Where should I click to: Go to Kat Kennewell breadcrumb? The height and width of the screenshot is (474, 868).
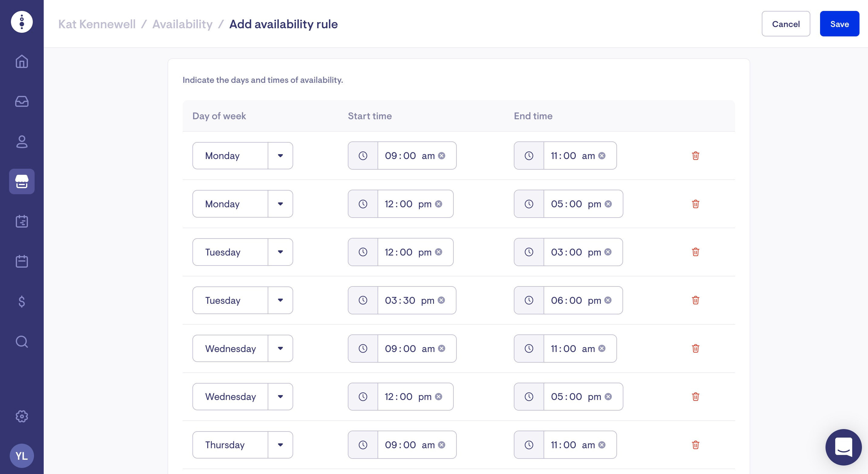click(97, 24)
